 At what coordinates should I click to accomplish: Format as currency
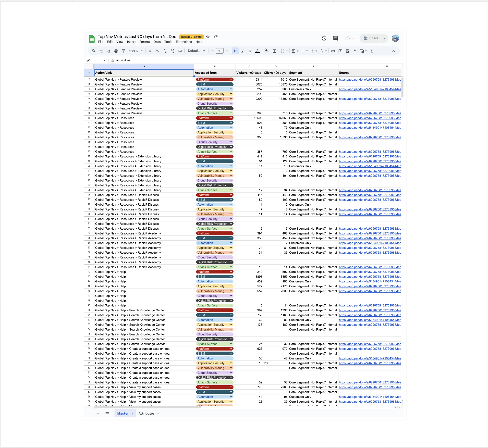pos(150,51)
